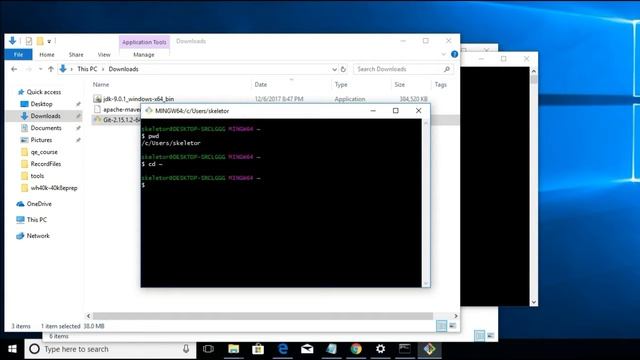The height and width of the screenshot is (360, 640).
Task: Click scroll-down arrow in rear console window
Action: 533,302
